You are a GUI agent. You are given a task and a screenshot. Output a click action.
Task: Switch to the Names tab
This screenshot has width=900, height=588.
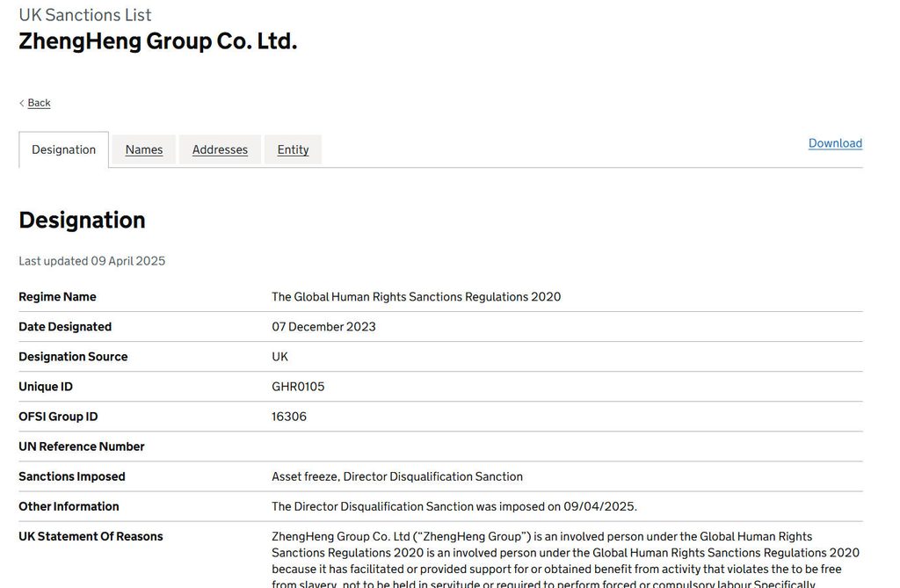144,150
